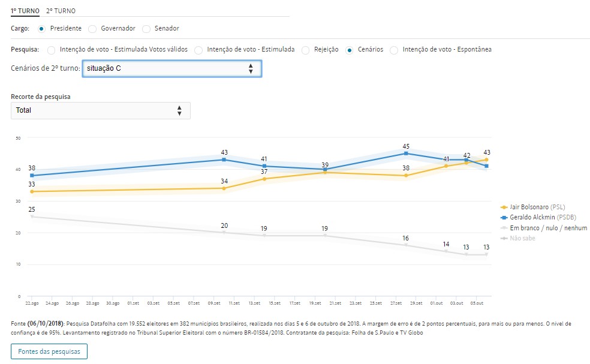Switch to the 2º TURNO tab

coord(61,11)
